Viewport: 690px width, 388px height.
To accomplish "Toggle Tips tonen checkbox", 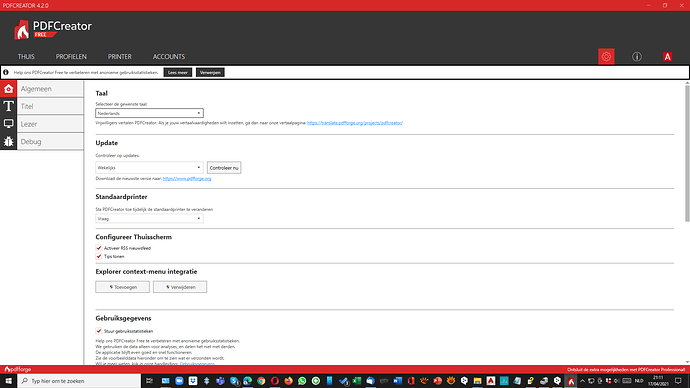I will click(x=99, y=256).
